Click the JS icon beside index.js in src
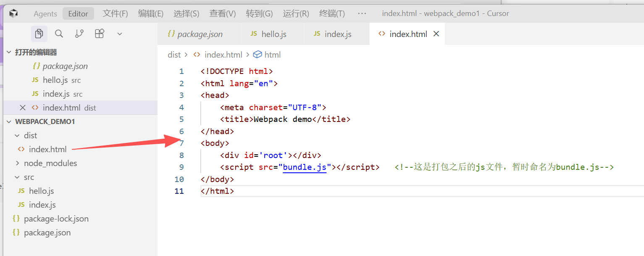The height and width of the screenshot is (256, 644). pos(21,205)
